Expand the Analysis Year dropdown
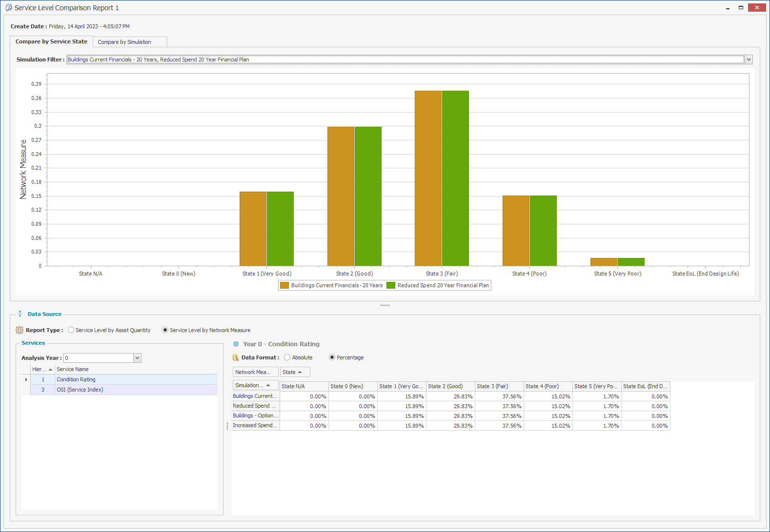The width and height of the screenshot is (770, 532). [x=137, y=358]
